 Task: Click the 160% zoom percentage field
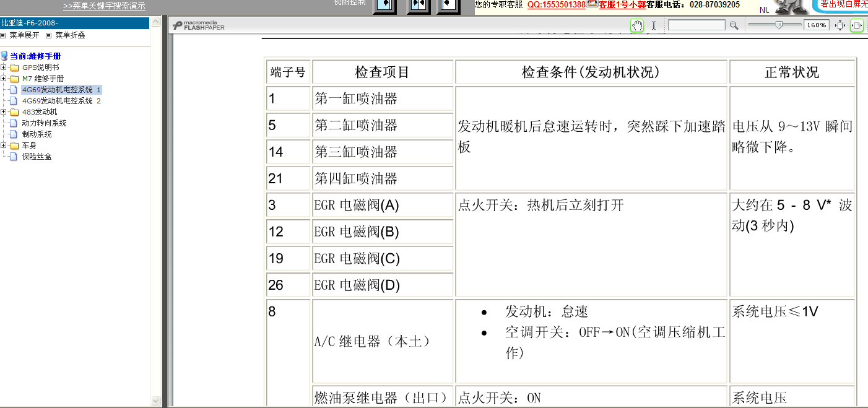point(816,25)
